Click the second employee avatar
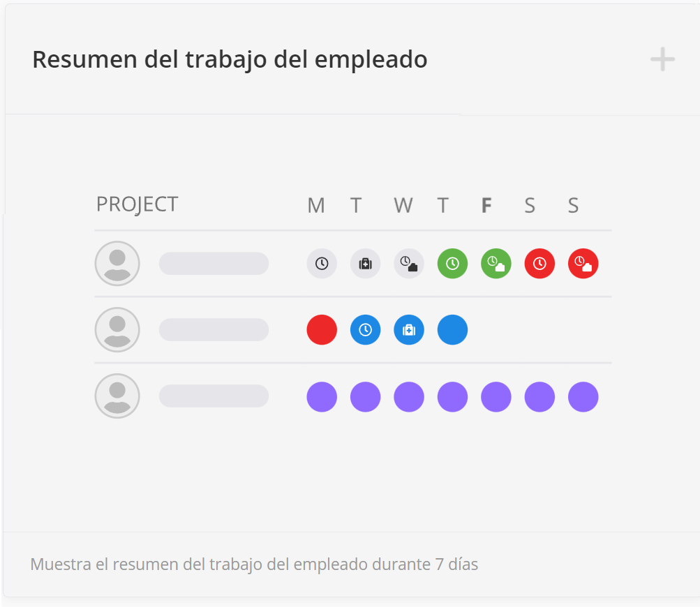 [x=117, y=330]
